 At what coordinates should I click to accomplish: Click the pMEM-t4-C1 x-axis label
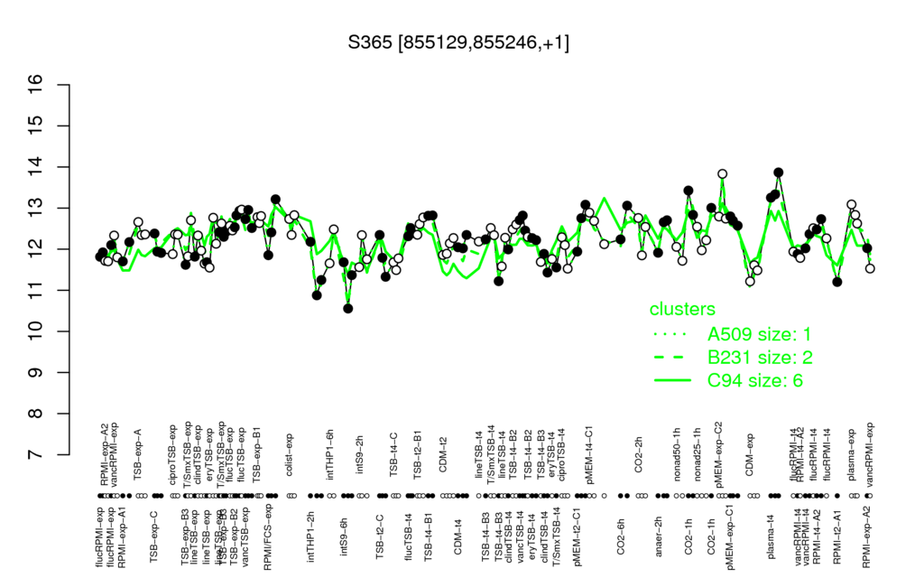(x=589, y=449)
